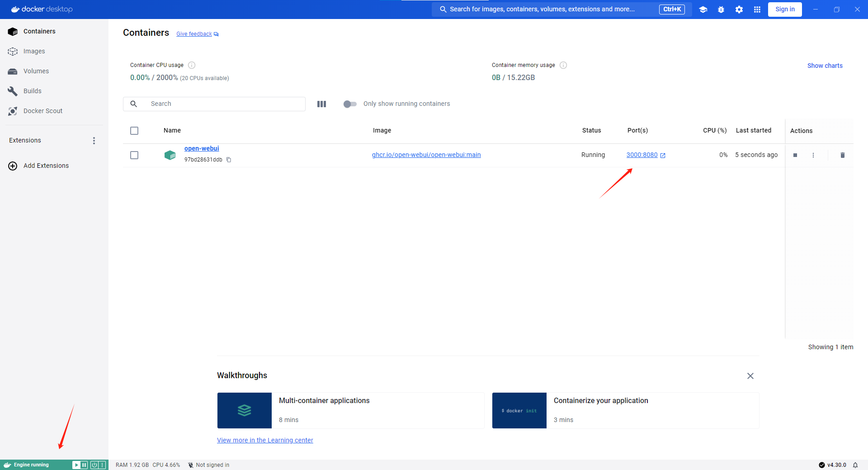Toggle Only show running containers
The image size is (868, 470).
coord(350,104)
